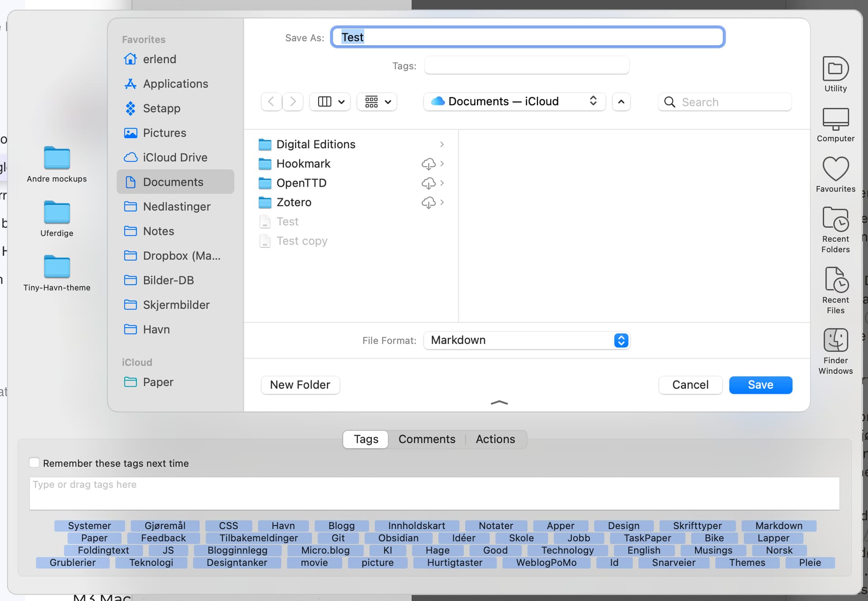Image resolution: width=868 pixels, height=601 pixels.
Task: Switch to the Comments tab
Action: tap(426, 439)
